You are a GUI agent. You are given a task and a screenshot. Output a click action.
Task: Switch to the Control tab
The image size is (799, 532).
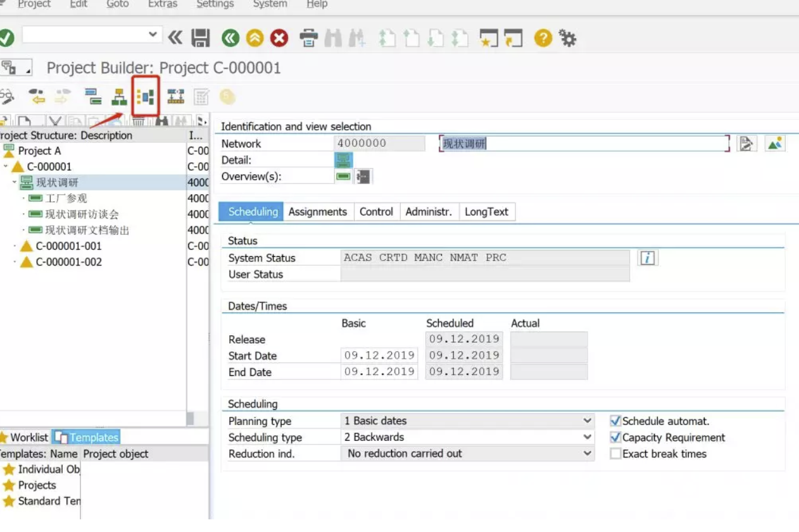(x=376, y=212)
